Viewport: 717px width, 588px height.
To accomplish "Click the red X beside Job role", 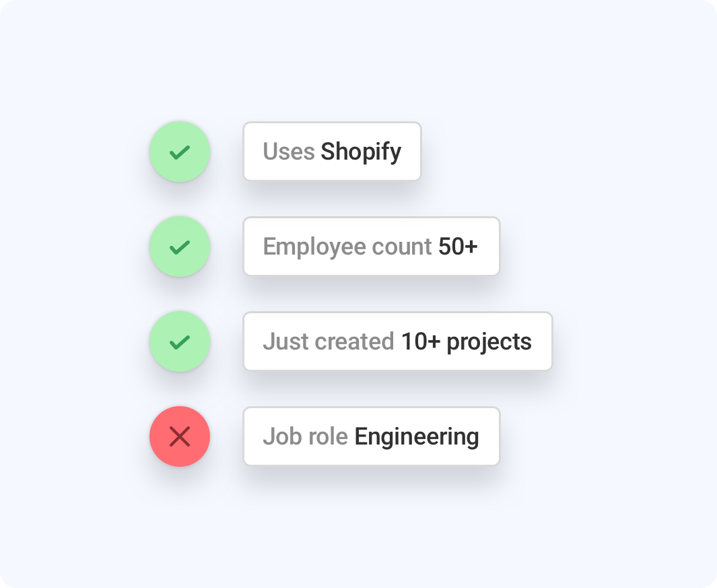I will [x=180, y=437].
